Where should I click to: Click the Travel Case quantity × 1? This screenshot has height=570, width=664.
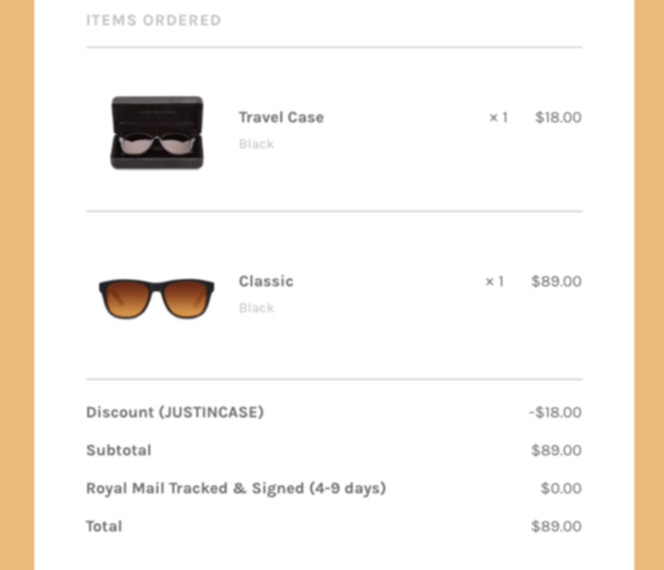tap(498, 117)
